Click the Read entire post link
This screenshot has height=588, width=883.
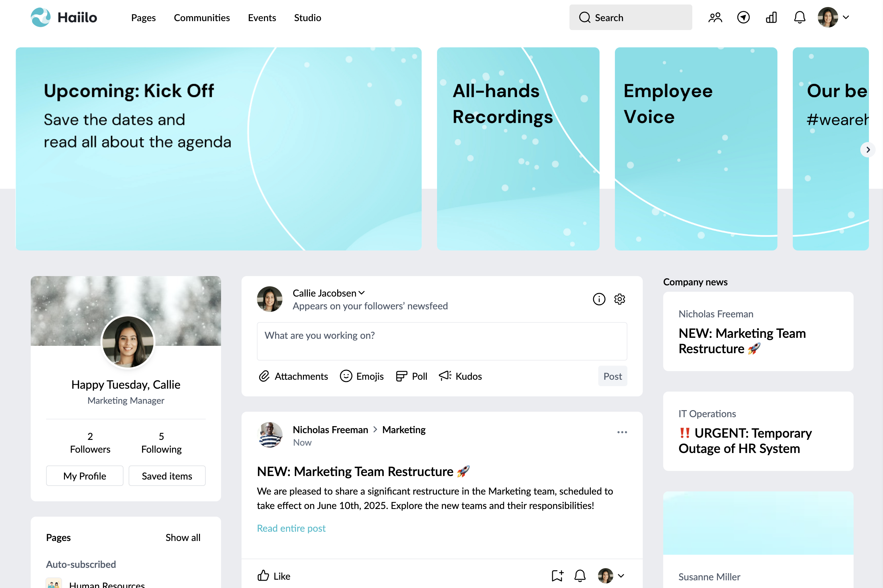point(291,528)
